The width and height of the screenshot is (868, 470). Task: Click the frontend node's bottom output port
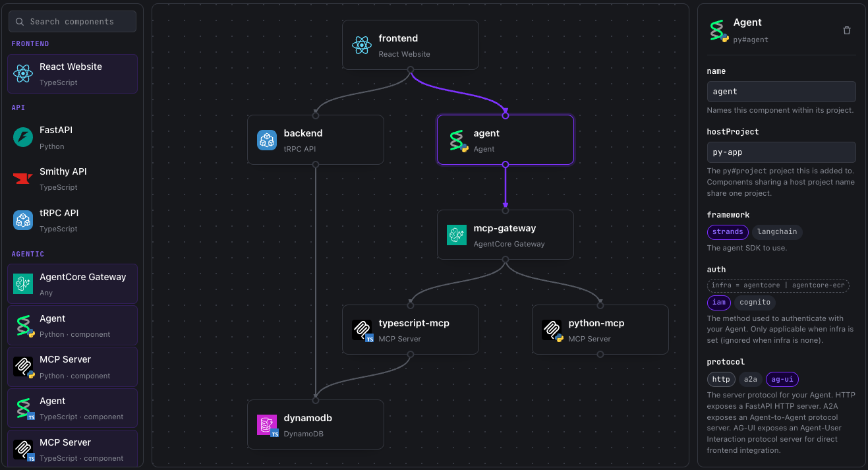pos(411,70)
